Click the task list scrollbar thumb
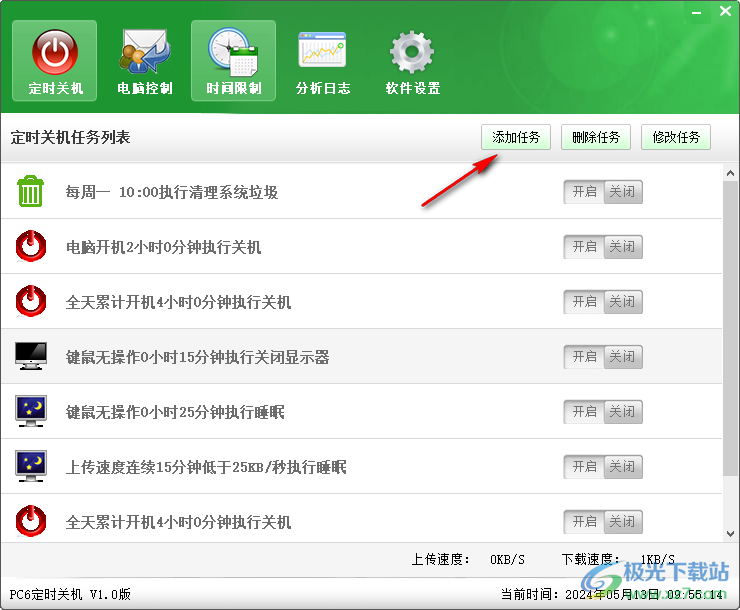Image resolution: width=740 pixels, height=610 pixels. point(730,329)
